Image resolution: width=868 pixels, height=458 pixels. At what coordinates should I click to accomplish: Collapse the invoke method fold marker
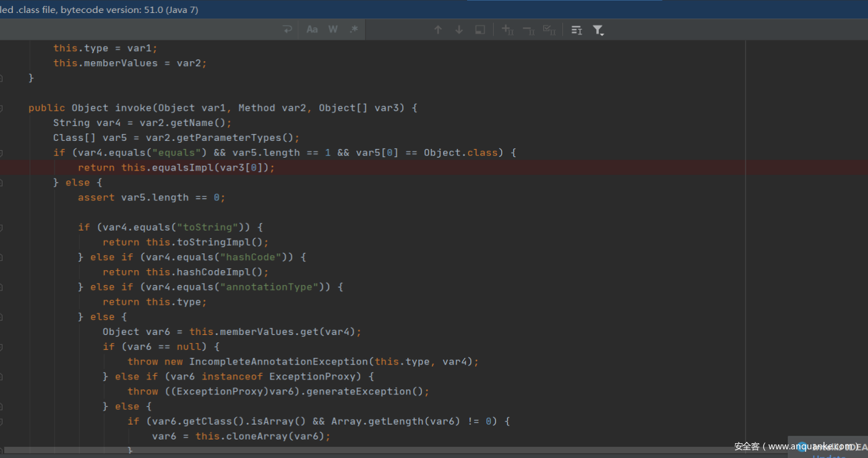coord(1,108)
